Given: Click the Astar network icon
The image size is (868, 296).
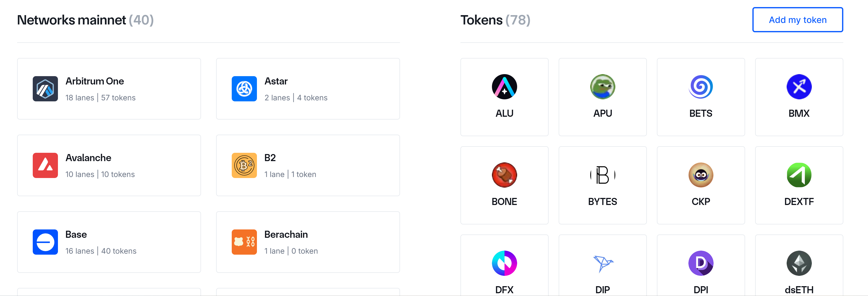Looking at the screenshot, I should (x=244, y=89).
